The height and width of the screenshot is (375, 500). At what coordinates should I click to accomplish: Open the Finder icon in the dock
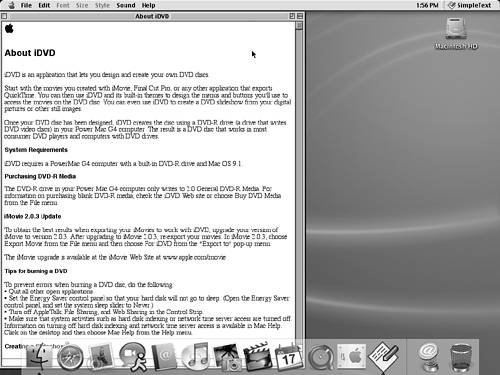[39, 357]
